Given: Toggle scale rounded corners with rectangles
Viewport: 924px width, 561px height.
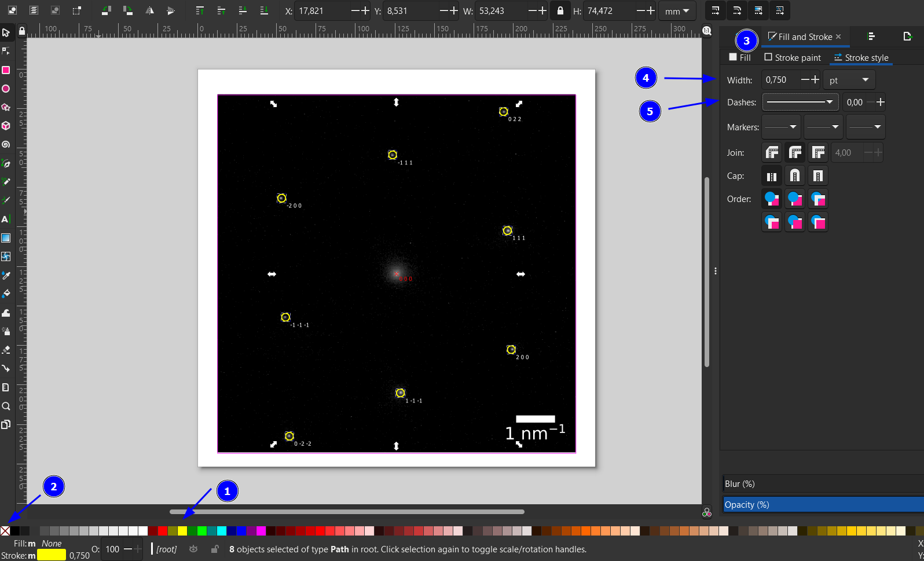Looking at the screenshot, I should click(x=737, y=10).
